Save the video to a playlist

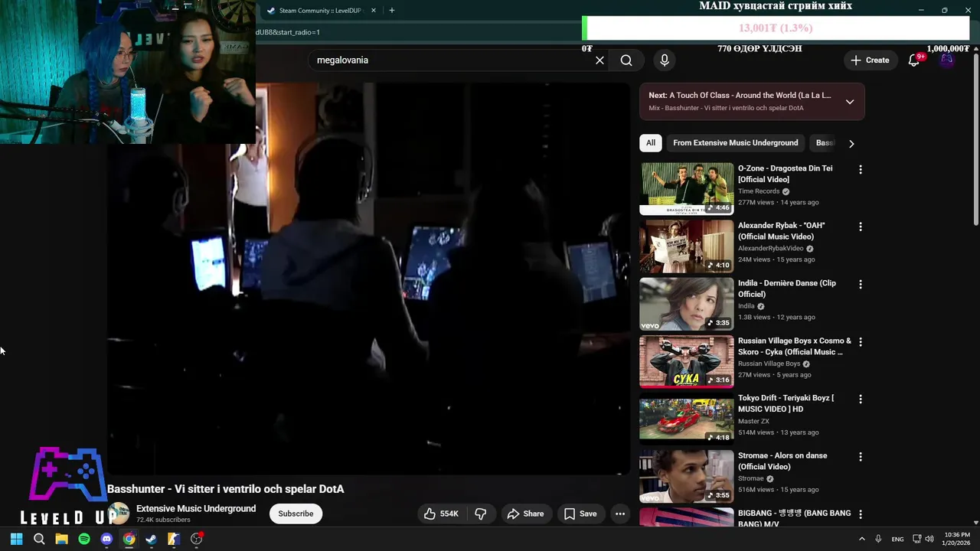[580, 514]
